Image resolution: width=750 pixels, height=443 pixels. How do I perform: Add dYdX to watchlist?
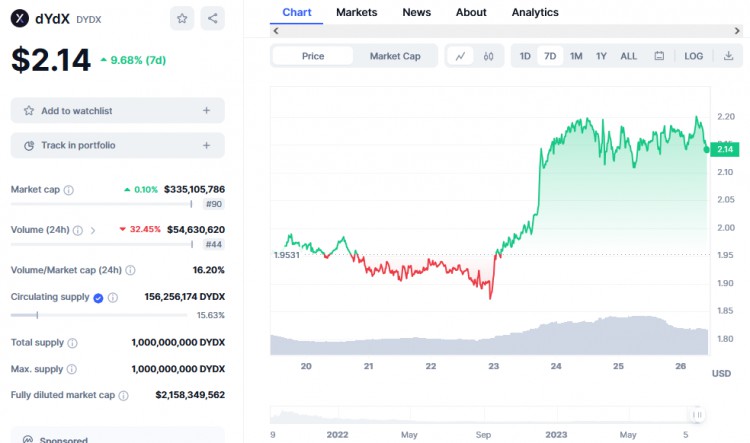point(118,111)
